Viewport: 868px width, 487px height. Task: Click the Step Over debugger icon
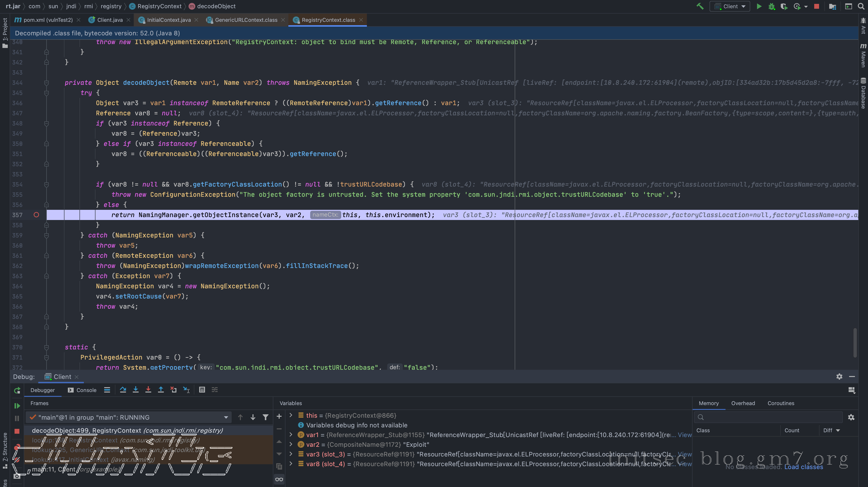pyautogui.click(x=123, y=390)
